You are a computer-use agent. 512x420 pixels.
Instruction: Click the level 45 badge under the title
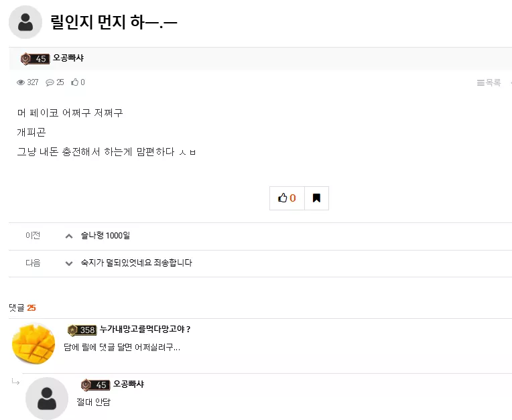36,59
